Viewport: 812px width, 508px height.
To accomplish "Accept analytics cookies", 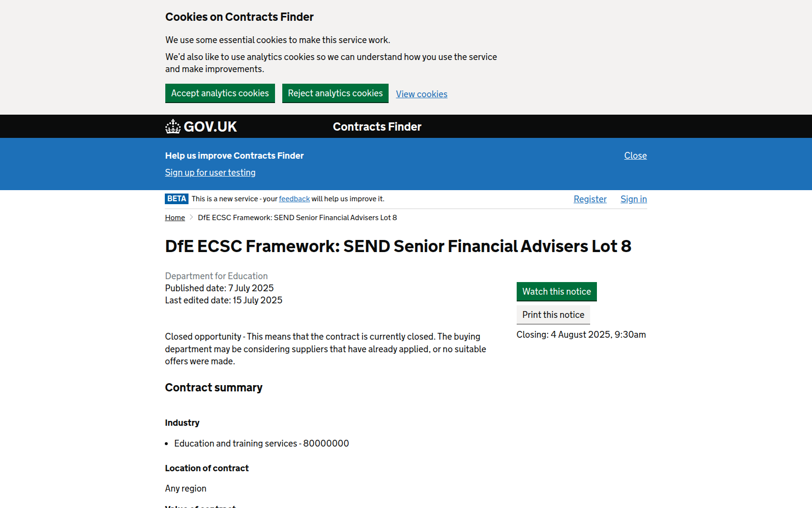I will click(x=220, y=93).
